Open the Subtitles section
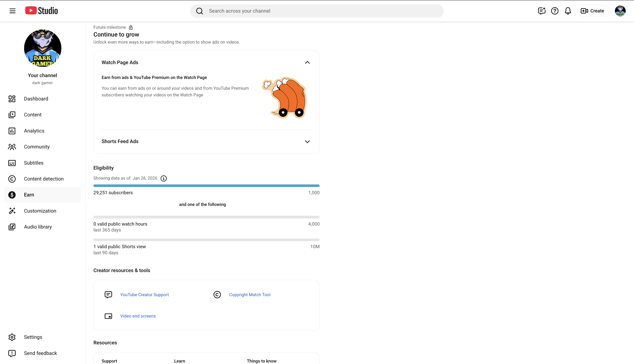 pos(42,163)
